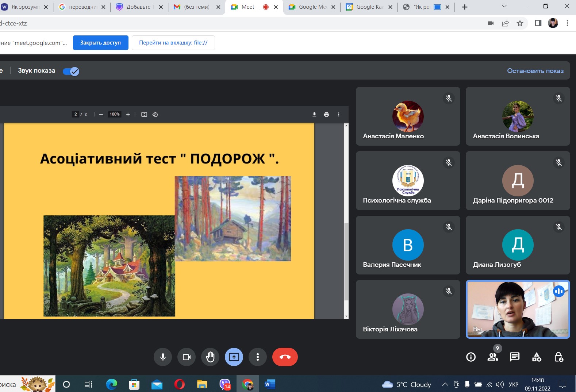The height and width of the screenshot is (392, 576).
Task: Raise hand in the meeting
Action: coord(210,357)
